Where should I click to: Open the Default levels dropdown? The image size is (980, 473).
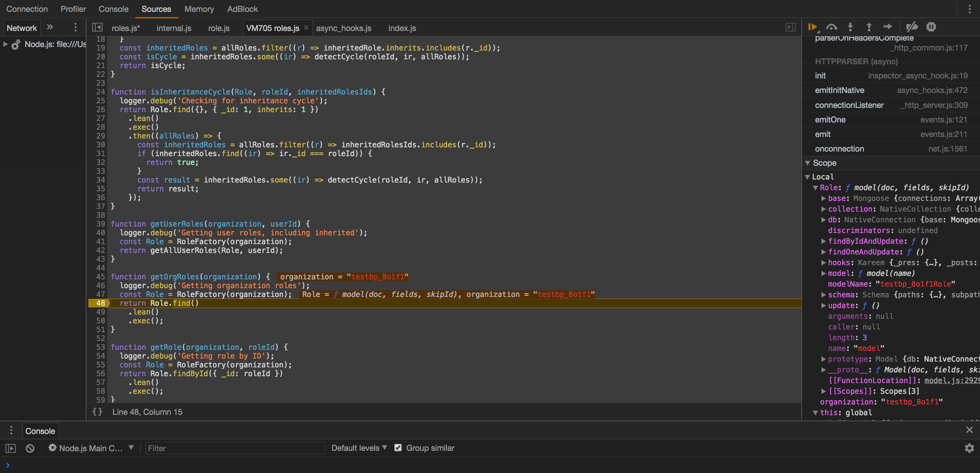(x=359, y=448)
